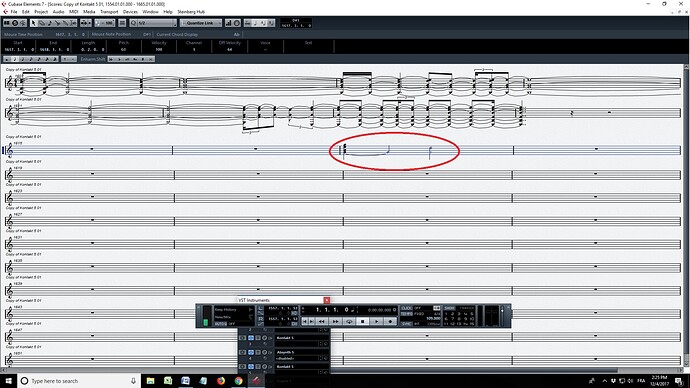This screenshot has height=388, width=690.
Task: Toggle the transport Cycle loop button
Action: coord(349,321)
